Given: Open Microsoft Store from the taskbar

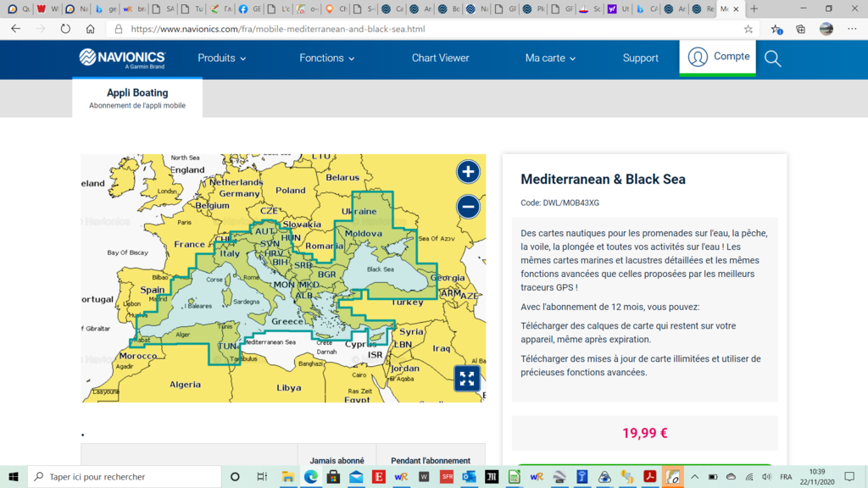Looking at the screenshot, I should coord(333,476).
